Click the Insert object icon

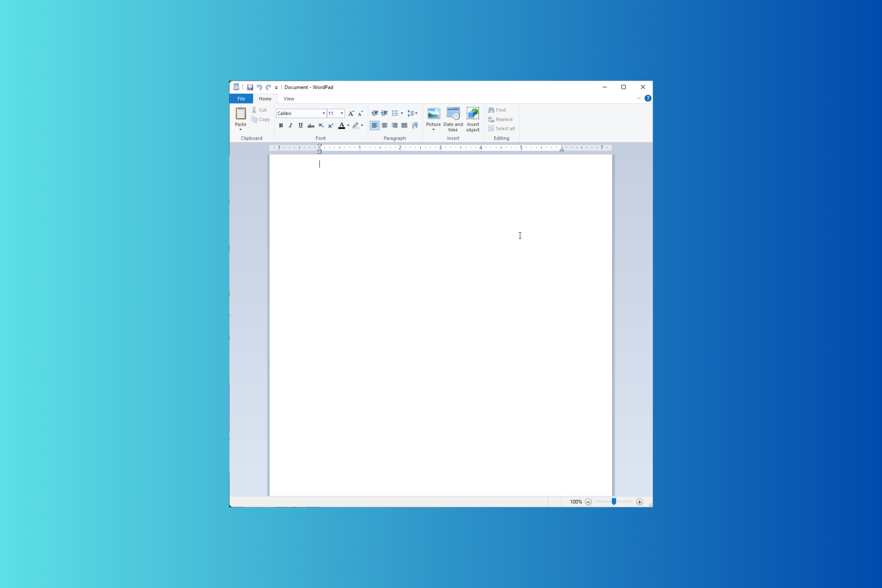pyautogui.click(x=473, y=114)
